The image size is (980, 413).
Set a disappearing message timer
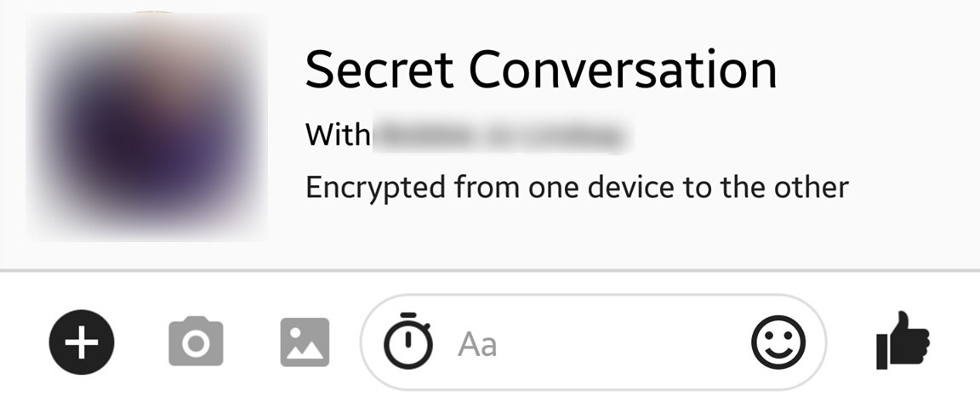tap(407, 342)
